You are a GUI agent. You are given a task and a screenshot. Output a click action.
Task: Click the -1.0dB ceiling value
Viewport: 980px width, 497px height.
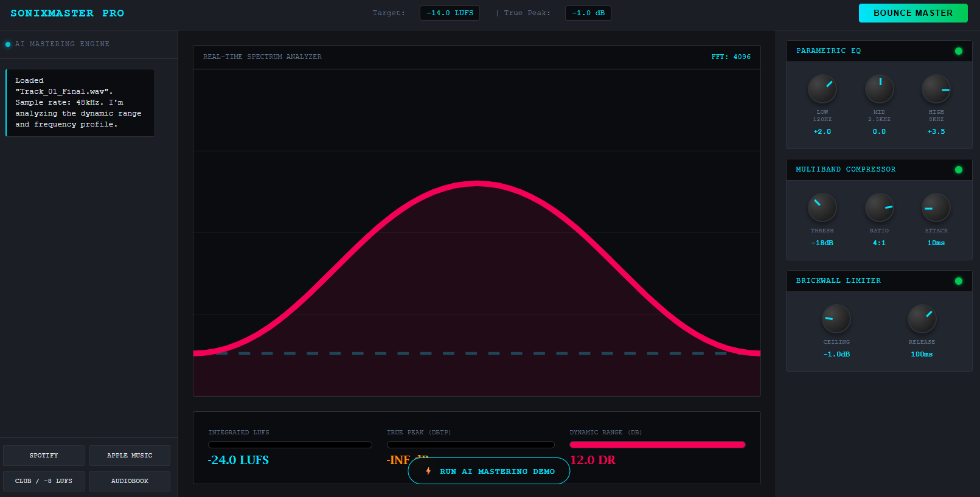(836, 354)
